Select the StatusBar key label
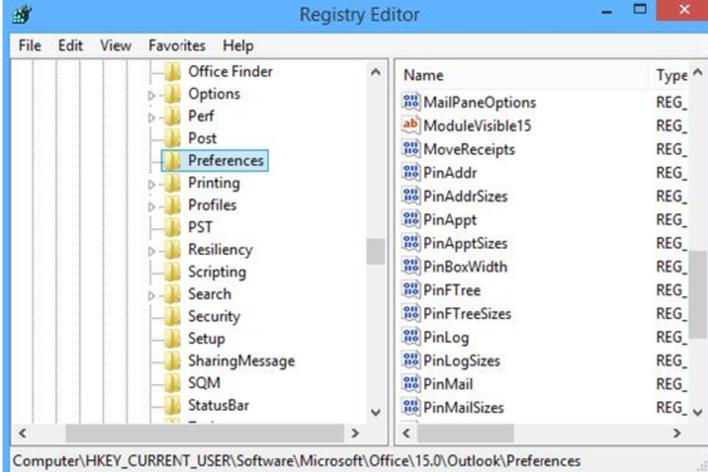708x472 pixels. pos(219,405)
